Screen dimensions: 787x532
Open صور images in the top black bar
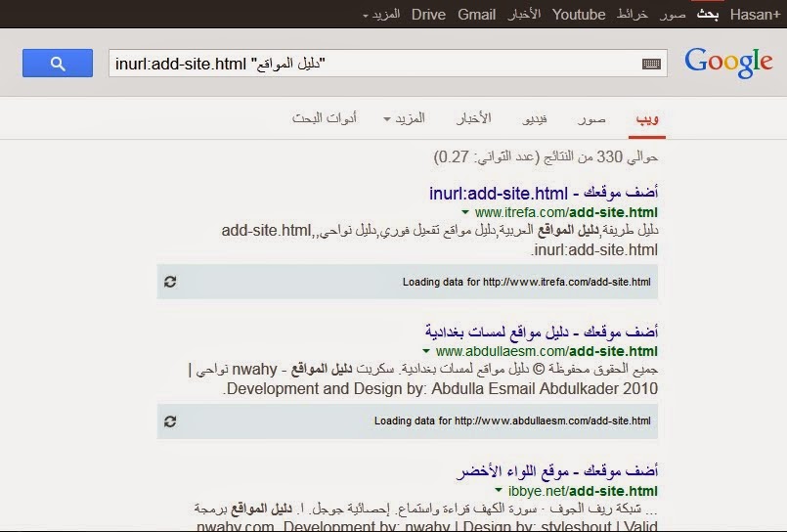click(x=673, y=15)
